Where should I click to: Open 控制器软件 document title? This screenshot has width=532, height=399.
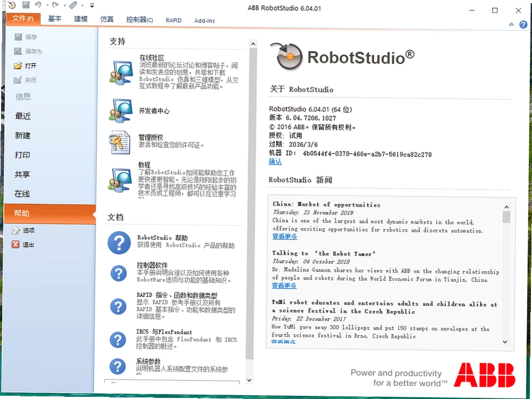(x=152, y=265)
